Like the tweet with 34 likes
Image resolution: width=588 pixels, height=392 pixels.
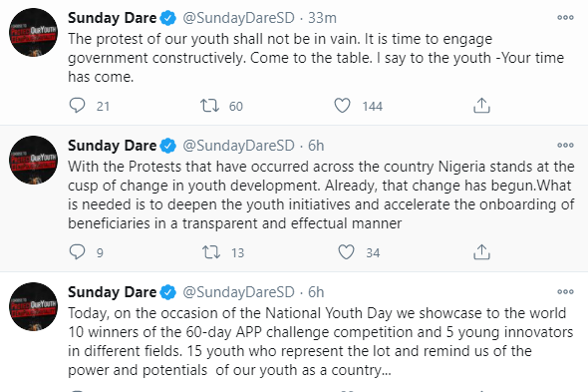(x=346, y=252)
